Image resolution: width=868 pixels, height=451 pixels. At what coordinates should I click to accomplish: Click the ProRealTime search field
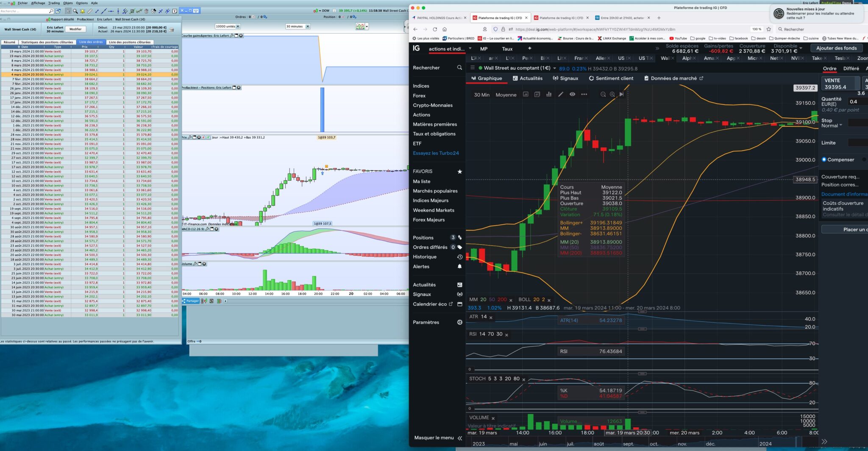pos(27,11)
